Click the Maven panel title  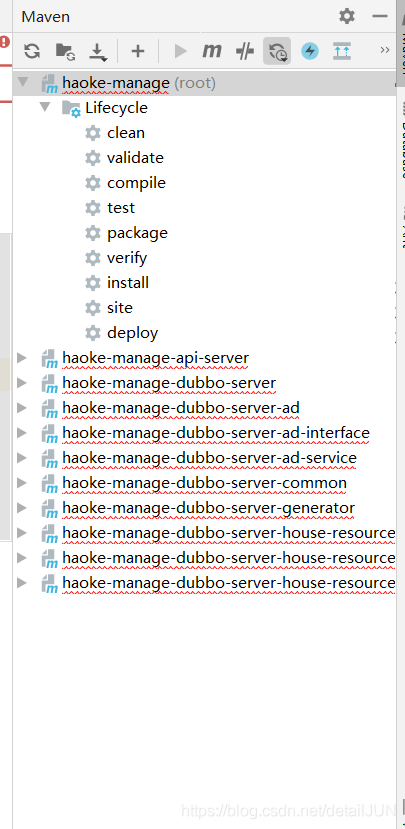(x=45, y=16)
